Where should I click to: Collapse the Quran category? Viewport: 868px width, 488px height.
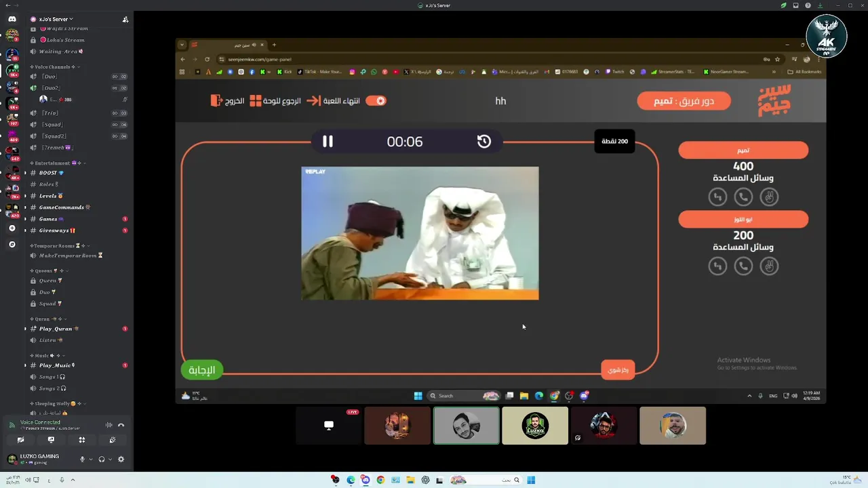click(47, 319)
